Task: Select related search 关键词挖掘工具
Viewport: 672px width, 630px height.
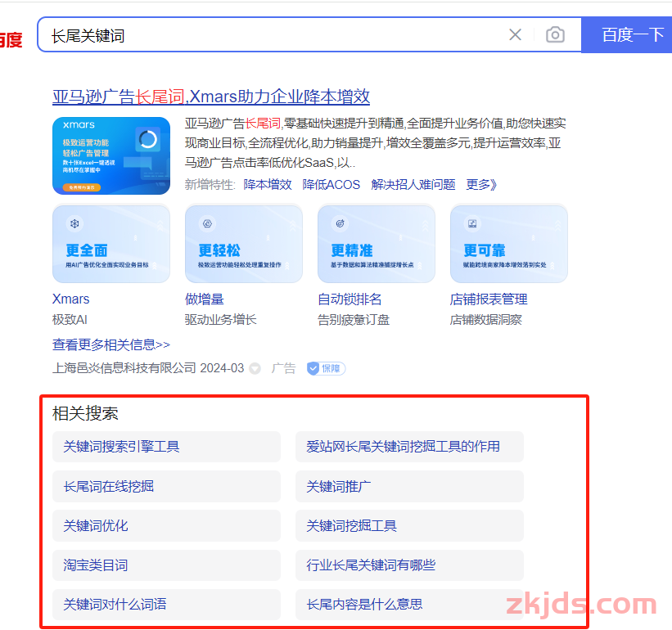Action: coord(409,525)
